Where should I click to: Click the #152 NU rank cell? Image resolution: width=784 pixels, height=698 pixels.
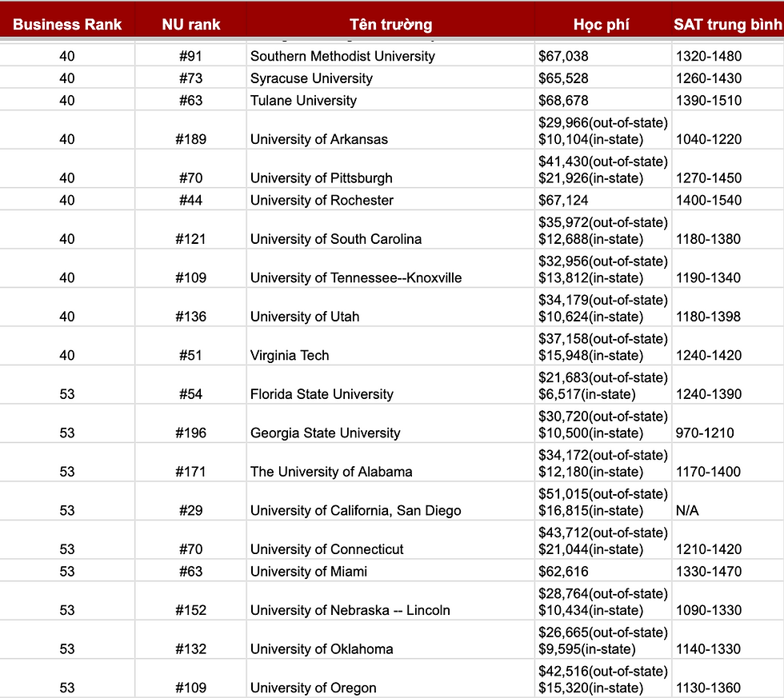[x=190, y=601]
